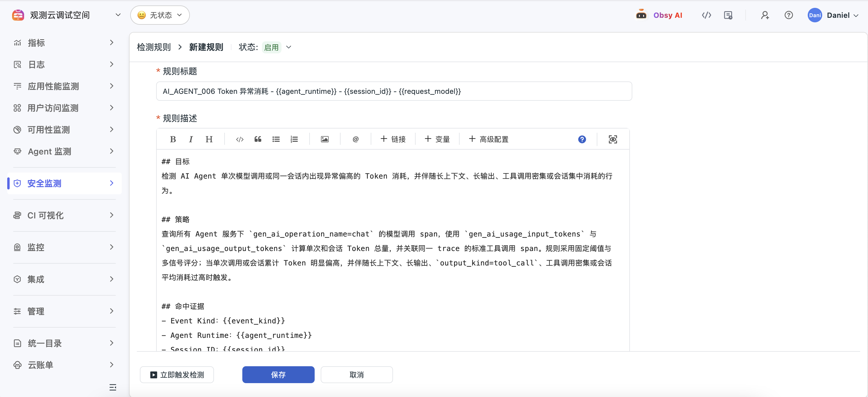Open the 观测云调试空间 workspace switcher
Viewport: 868px width, 397px height.
point(67,15)
